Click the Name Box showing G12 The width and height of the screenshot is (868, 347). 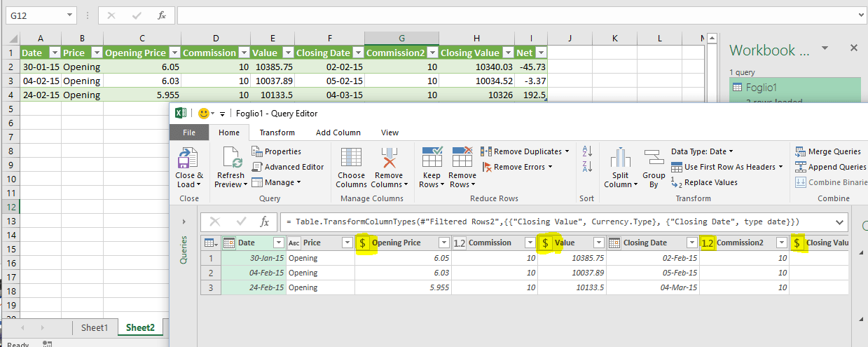pyautogui.click(x=36, y=15)
